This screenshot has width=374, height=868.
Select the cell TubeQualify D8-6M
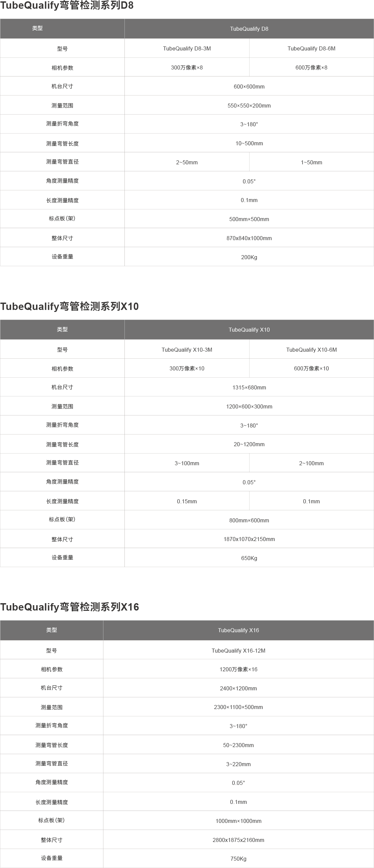[311, 48]
